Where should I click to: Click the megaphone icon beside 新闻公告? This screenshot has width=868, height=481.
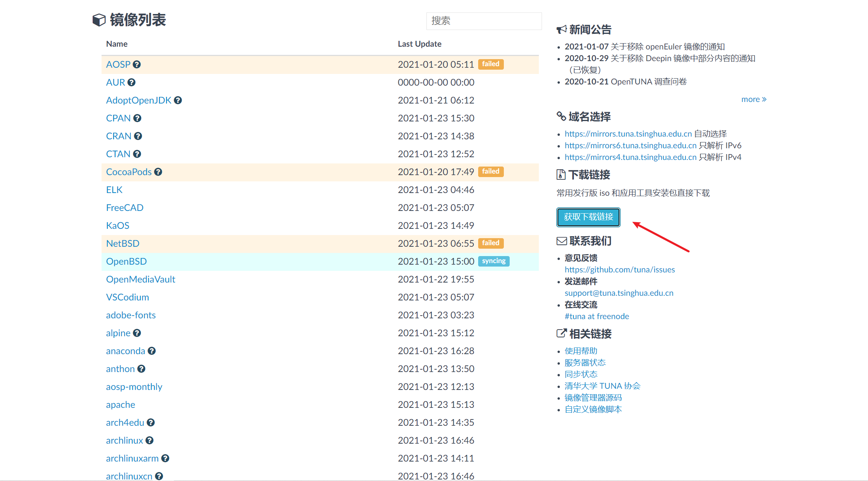coord(561,29)
